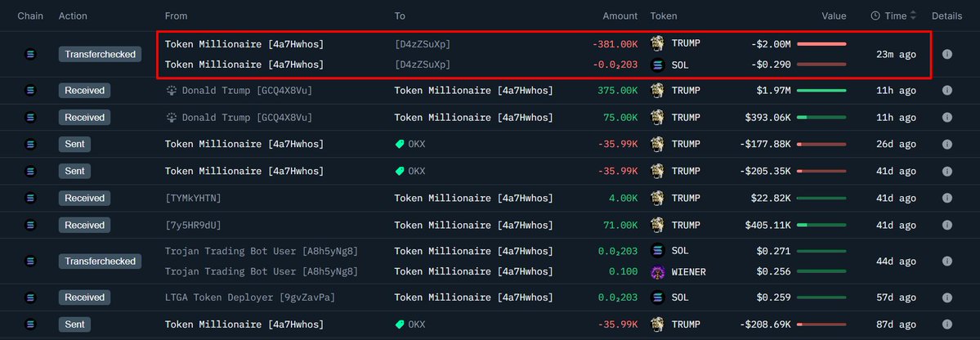Open the [D4zZSuXp] recipient address in TRUMP row
Viewport: 980px width, 340px height.
point(422,42)
